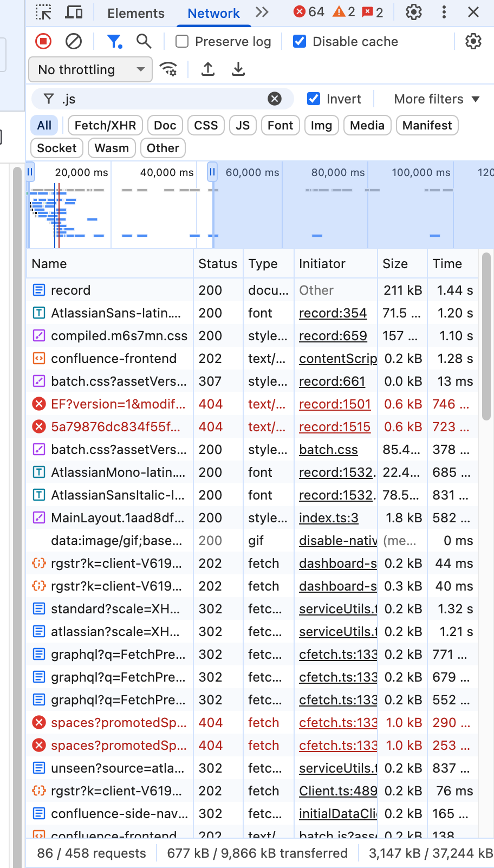Open the batch.css initiator link
This screenshot has width=494, height=868.
point(328,450)
